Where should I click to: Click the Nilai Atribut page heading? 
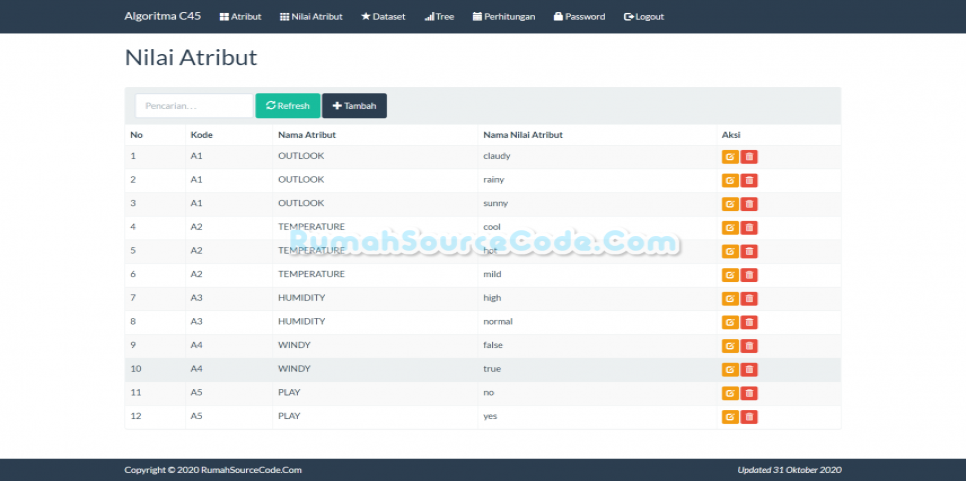191,57
